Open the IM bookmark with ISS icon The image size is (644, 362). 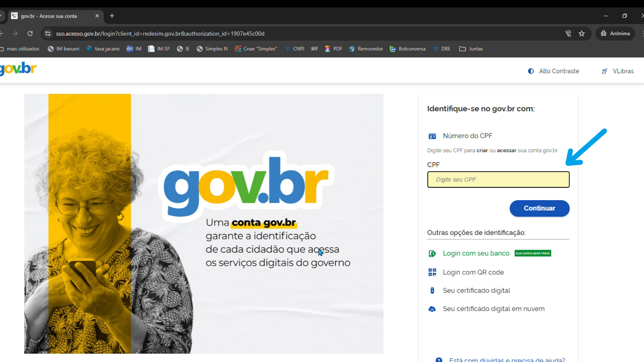pos(134,49)
